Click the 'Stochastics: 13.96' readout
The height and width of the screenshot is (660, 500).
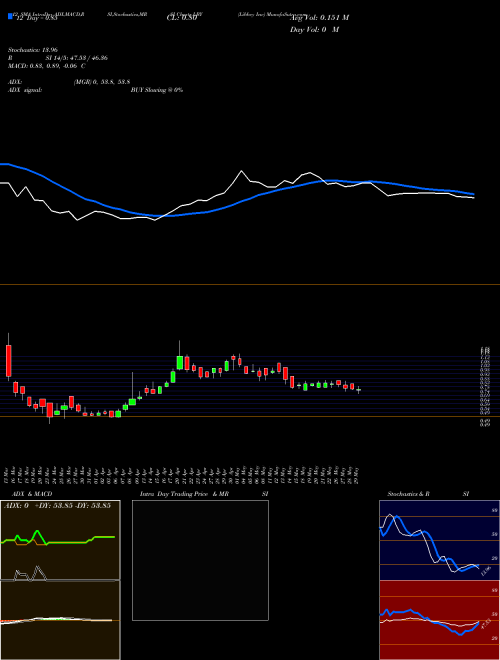(x=33, y=50)
